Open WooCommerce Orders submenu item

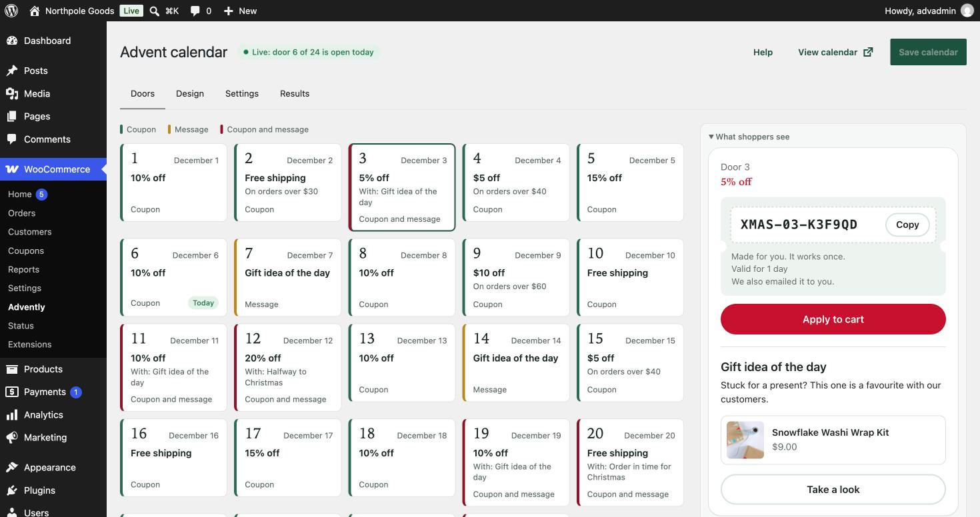[x=21, y=213]
